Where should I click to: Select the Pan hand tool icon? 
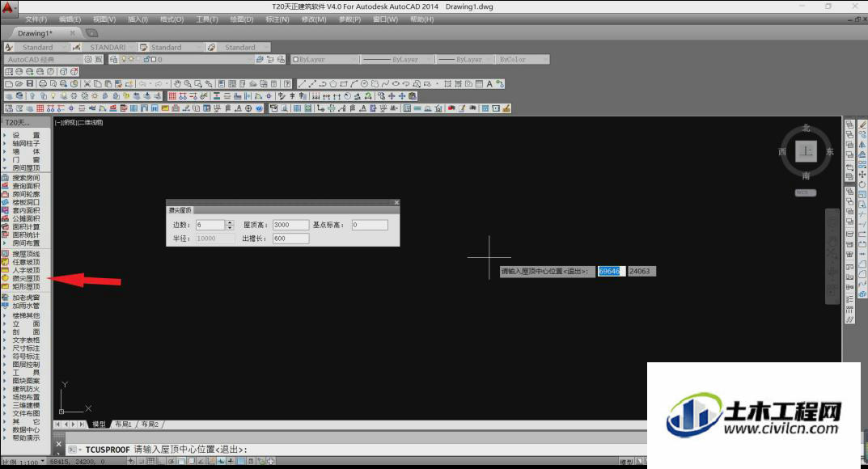pos(177,84)
